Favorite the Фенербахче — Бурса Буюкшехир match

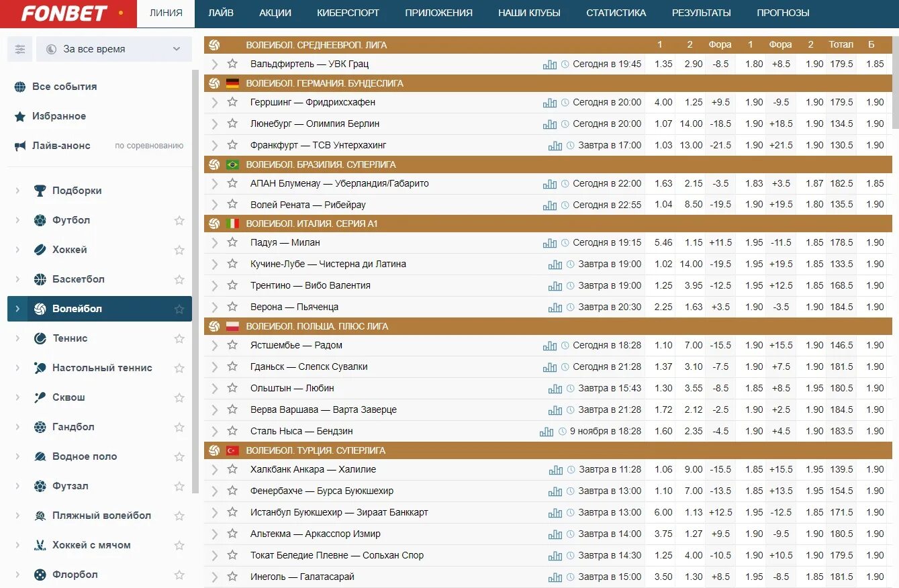coord(232,491)
